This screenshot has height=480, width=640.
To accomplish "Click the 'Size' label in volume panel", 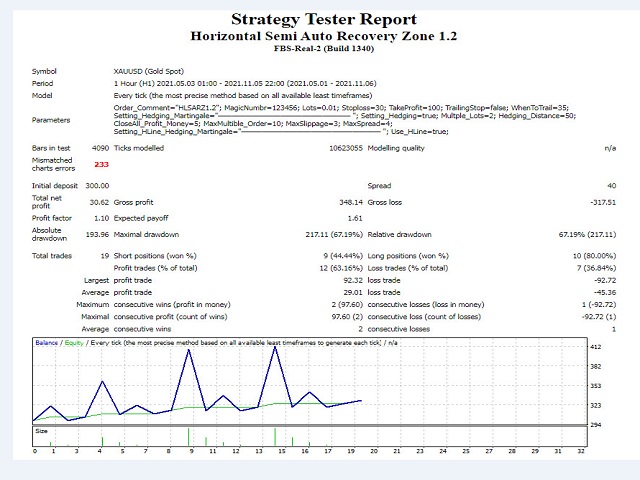I will 41,431.
